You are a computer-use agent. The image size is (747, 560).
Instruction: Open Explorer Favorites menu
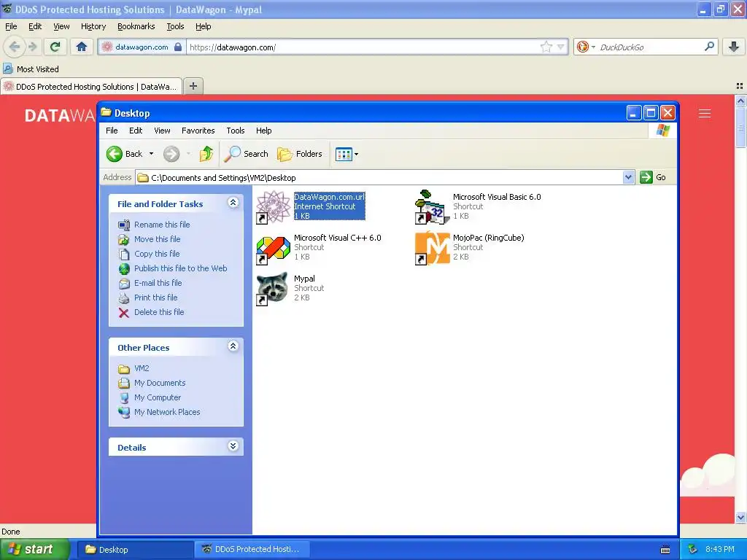pos(198,131)
